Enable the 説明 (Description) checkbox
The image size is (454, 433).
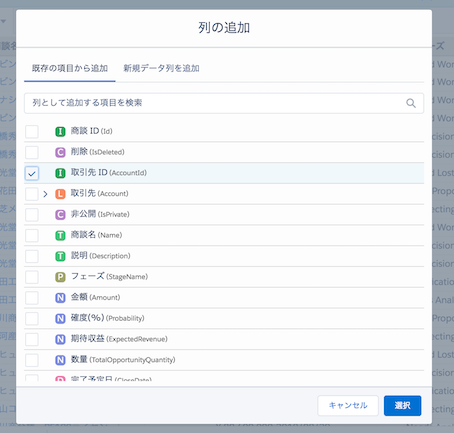tap(32, 256)
